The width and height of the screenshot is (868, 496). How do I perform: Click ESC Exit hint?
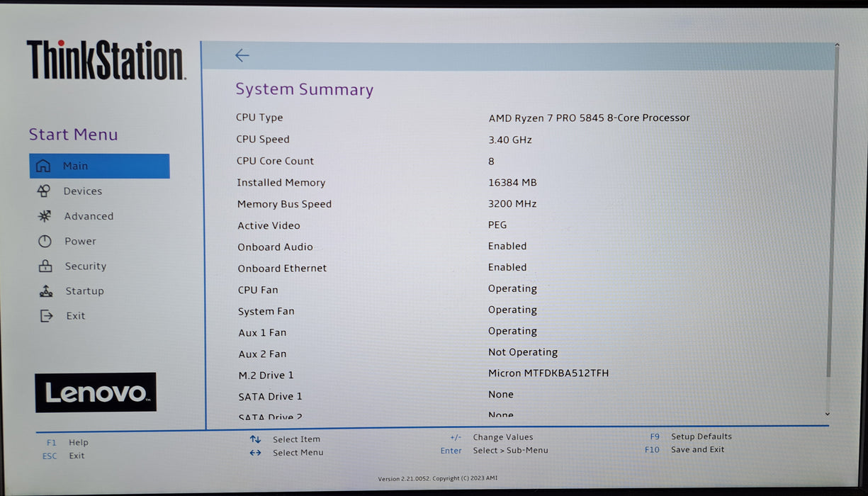pos(63,456)
